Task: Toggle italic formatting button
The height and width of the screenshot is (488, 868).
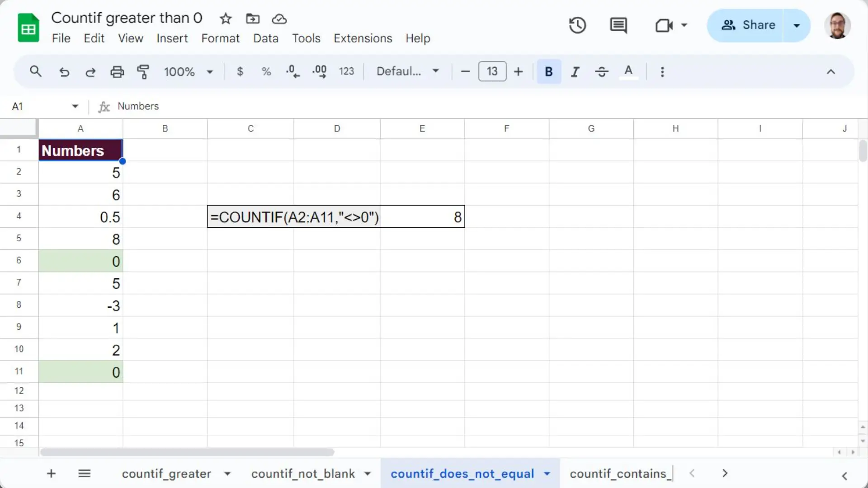Action: [575, 72]
